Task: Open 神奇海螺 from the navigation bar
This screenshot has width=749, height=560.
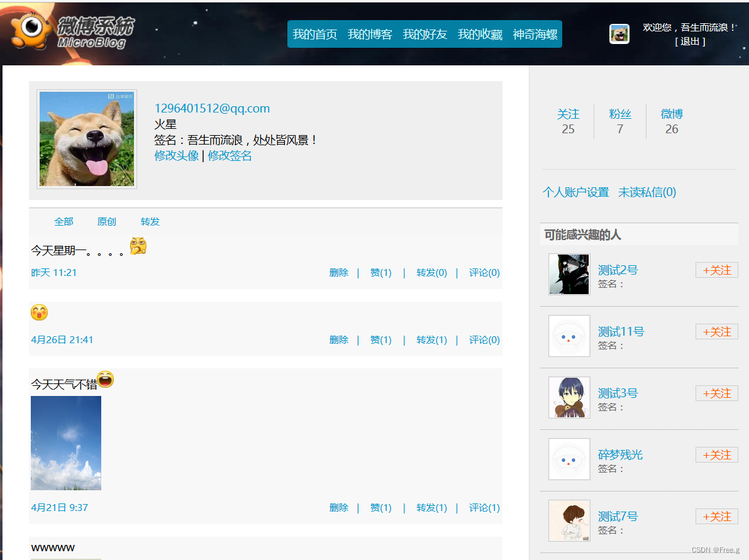Action: (535, 35)
